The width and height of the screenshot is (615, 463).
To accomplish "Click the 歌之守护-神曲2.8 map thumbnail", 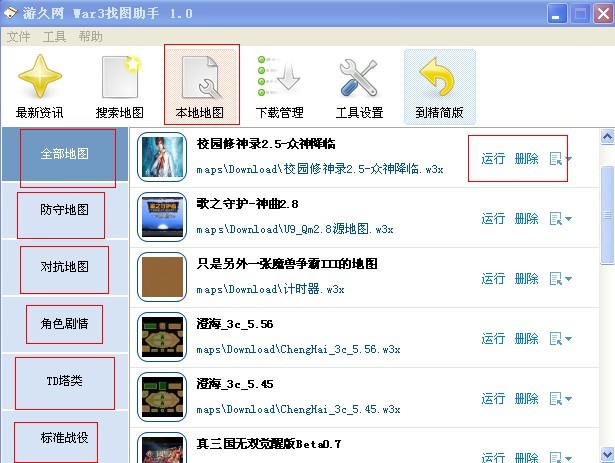I will click(162, 217).
